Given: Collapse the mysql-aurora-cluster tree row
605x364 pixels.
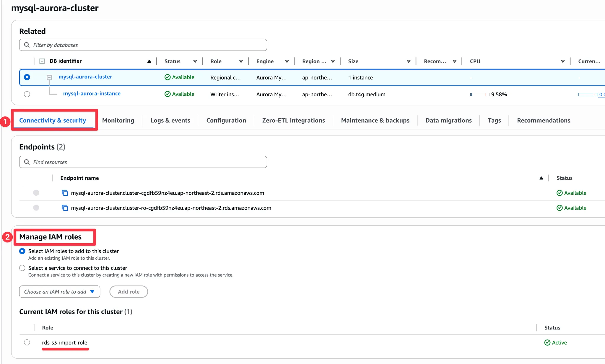Looking at the screenshot, I should point(49,77).
